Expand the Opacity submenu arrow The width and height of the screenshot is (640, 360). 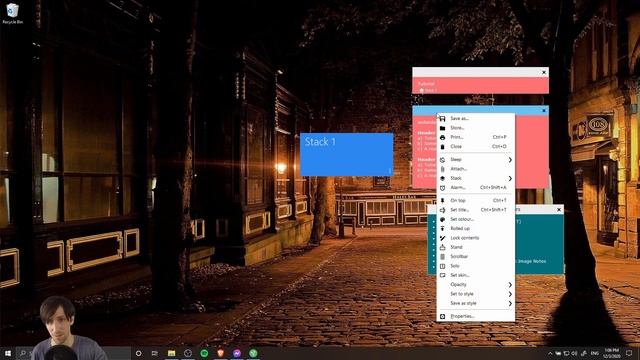[x=510, y=284]
